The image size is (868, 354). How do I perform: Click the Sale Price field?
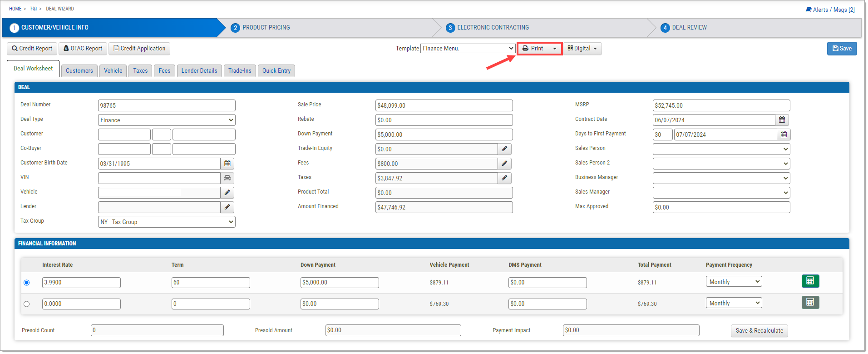444,105
